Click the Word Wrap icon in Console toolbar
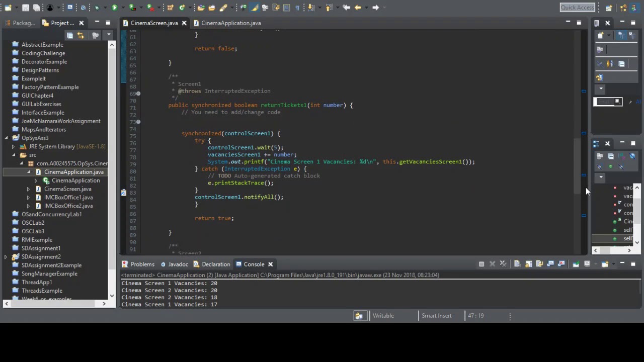The width and height of the screenshot is (644, 362). [x=539, y=264]
